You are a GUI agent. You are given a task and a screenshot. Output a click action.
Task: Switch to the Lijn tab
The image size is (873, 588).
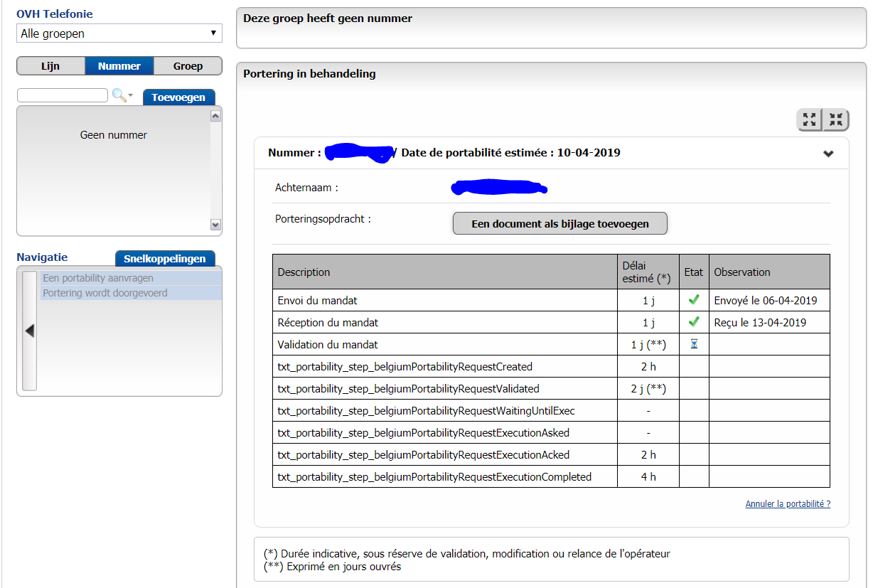pos(50,66)
